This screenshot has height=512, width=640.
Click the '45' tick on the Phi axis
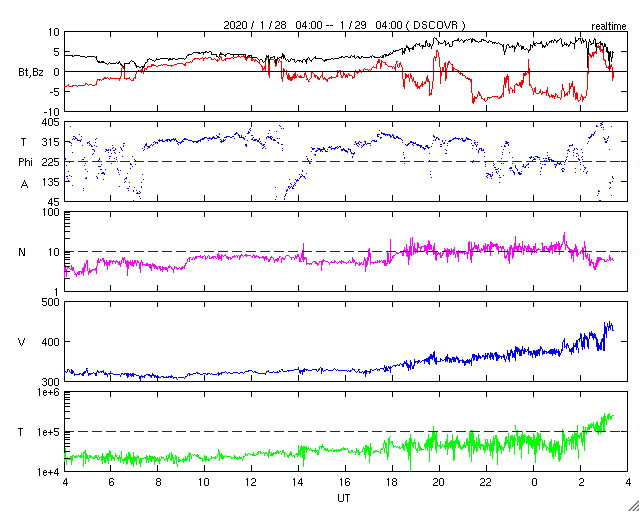click(55, 202)
